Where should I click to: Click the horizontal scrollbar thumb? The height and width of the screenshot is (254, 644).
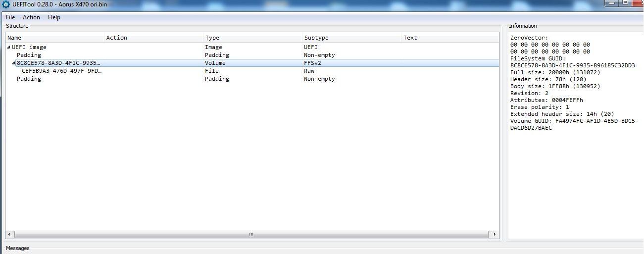point(251,234)
